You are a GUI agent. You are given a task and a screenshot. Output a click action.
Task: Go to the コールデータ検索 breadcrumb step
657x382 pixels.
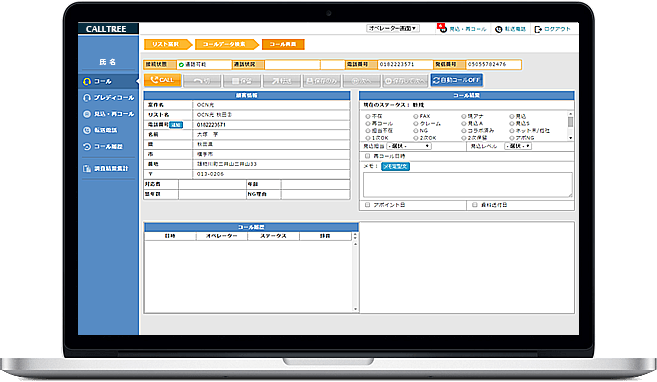[225, 44]
